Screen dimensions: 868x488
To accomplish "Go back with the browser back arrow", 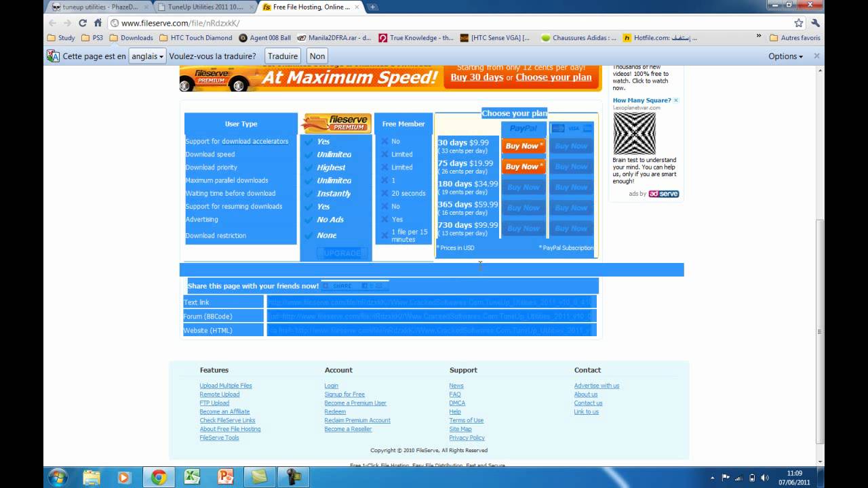I will point(53,23).
